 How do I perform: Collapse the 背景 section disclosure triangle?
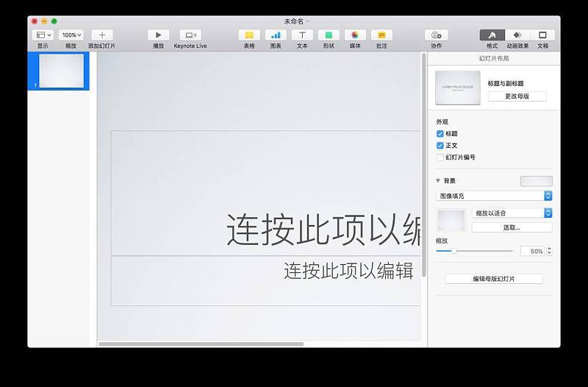point(439,180)
